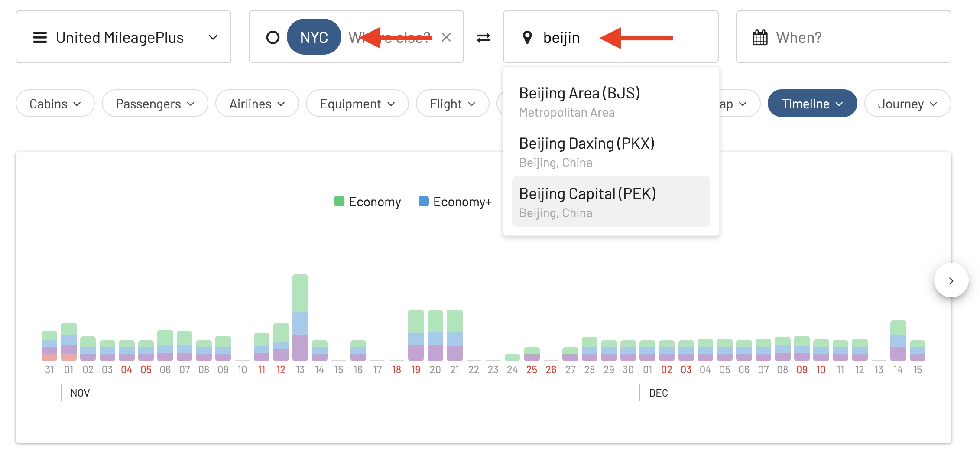Click the red date label 26
Viewport: 980px width, 453px height.
(x=551, y=370)
